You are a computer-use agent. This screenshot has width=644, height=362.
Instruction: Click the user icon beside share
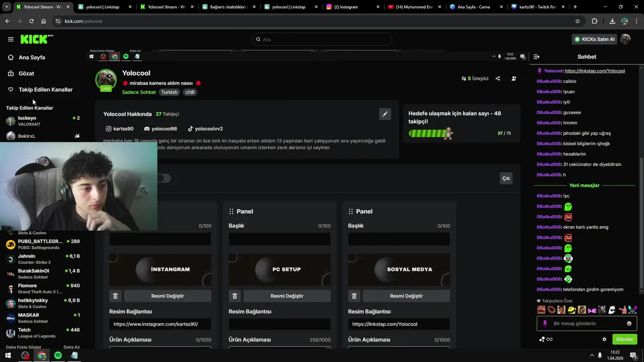pos(514,78)
